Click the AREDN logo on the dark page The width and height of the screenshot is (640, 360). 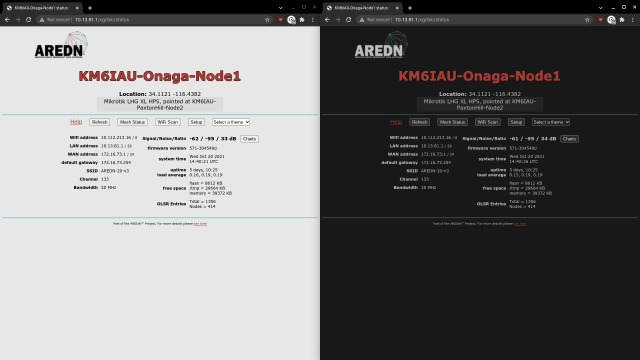click(381, 45)
